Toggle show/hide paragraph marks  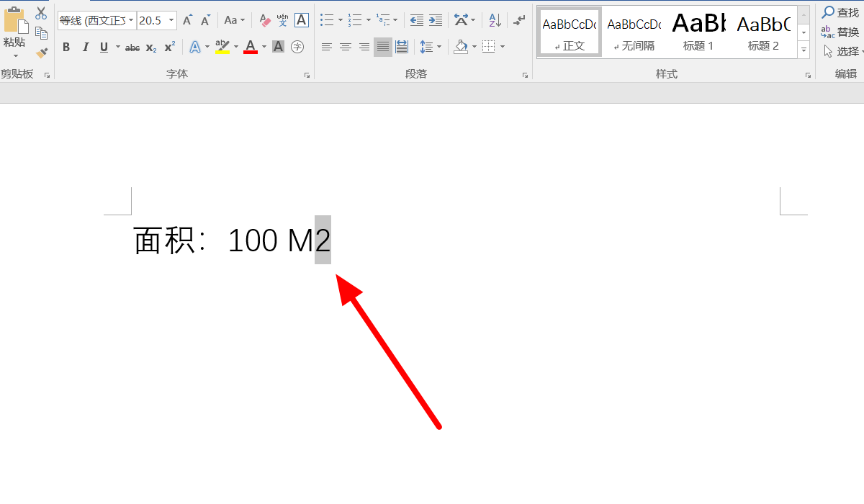tap(519, 20)
